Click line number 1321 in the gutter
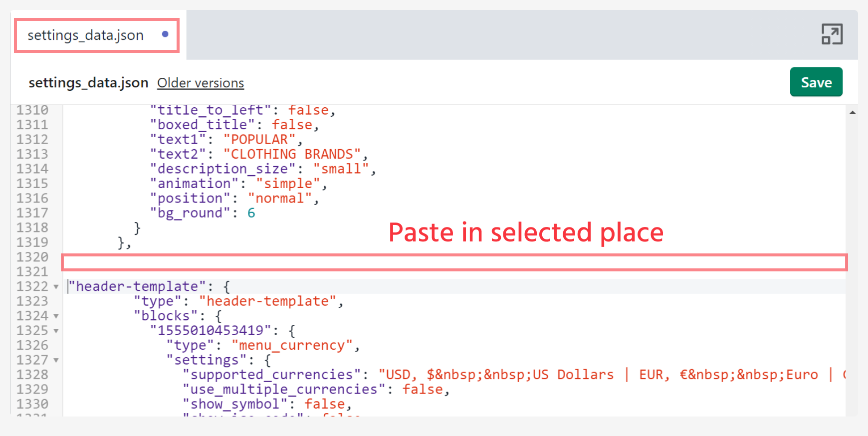Screen dimensions: 868x436 coord(32,272)
